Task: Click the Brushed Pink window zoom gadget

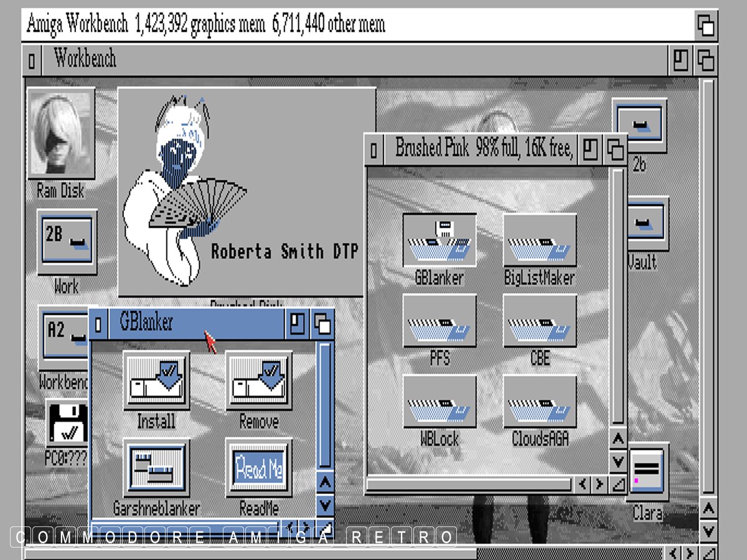Action: (590, 150)
